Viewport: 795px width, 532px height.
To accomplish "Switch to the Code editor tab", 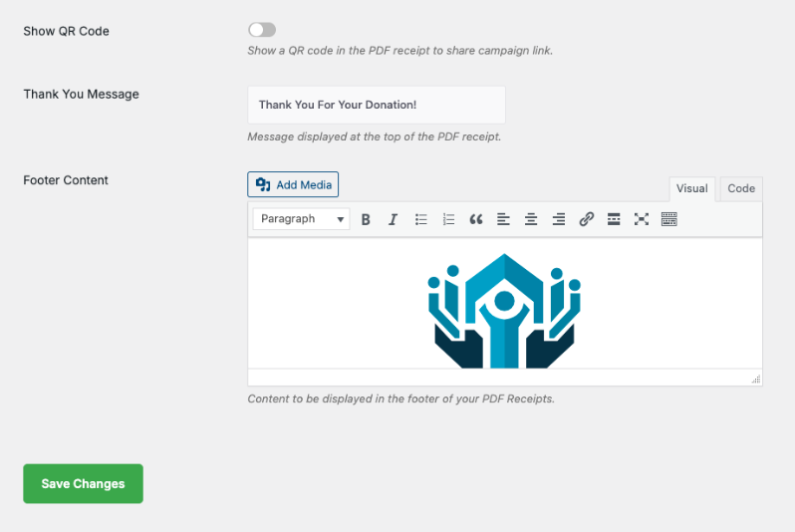I will click(741, 188).
